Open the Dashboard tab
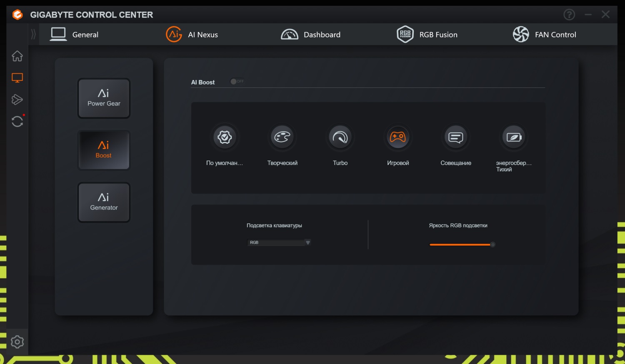Screen dimensions: 625x364 click(310, 35)
